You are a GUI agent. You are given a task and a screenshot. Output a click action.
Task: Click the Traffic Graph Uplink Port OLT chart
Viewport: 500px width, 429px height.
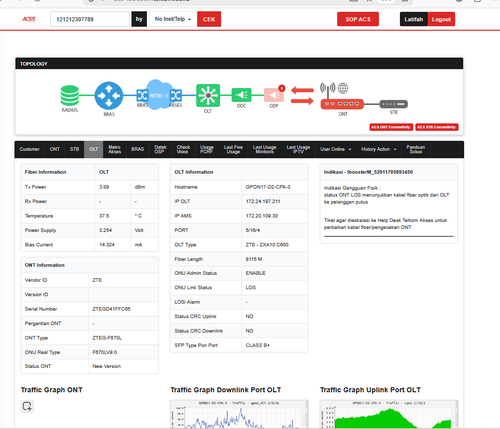click(389, 414)
